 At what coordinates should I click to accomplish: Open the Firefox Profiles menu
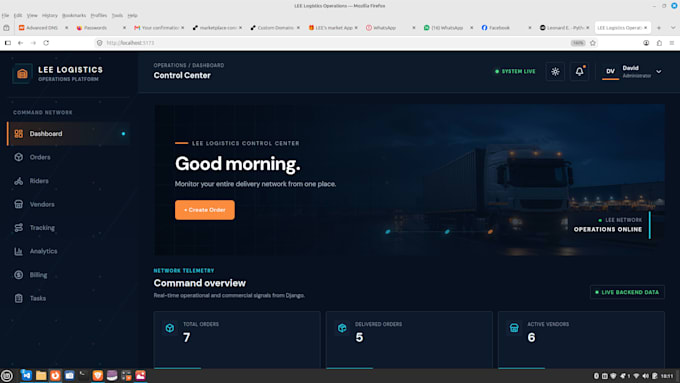tap(99, 15)
